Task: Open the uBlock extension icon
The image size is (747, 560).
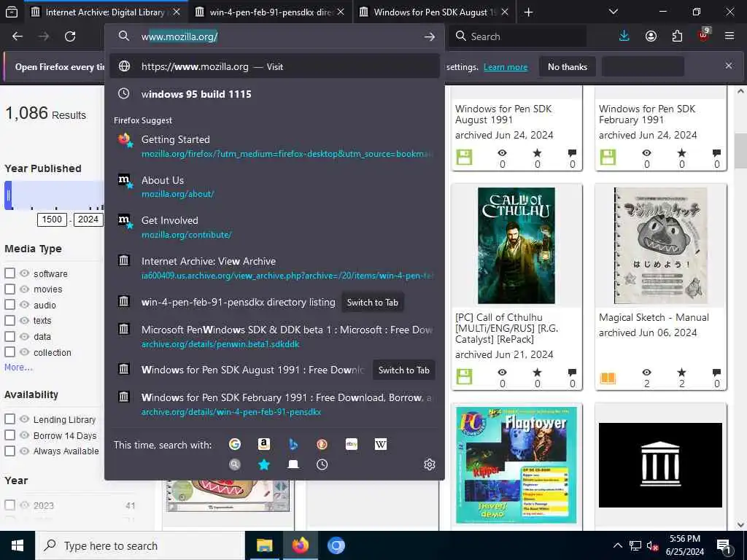Action: [703, 35]
